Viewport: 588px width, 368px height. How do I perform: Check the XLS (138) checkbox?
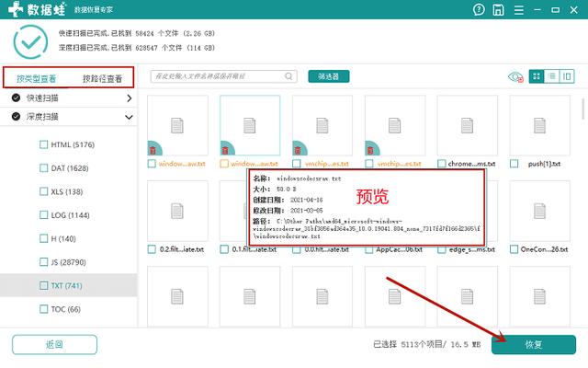43,191
